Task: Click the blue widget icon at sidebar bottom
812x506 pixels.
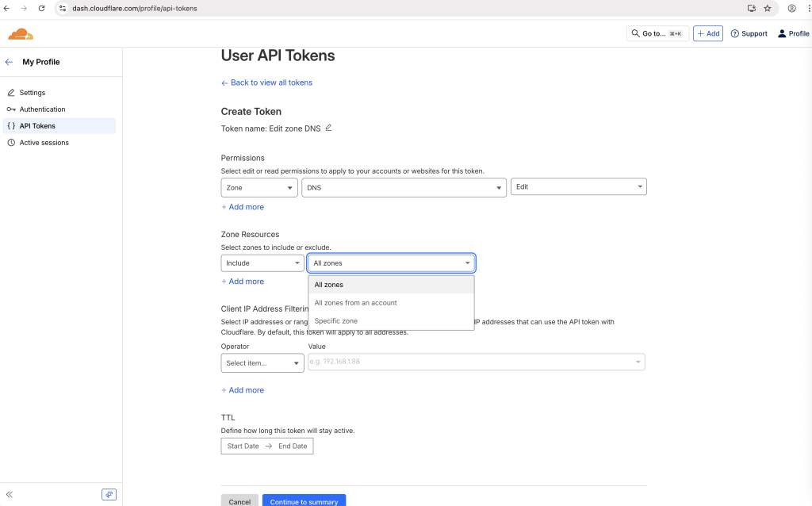Action: (109, 494)
